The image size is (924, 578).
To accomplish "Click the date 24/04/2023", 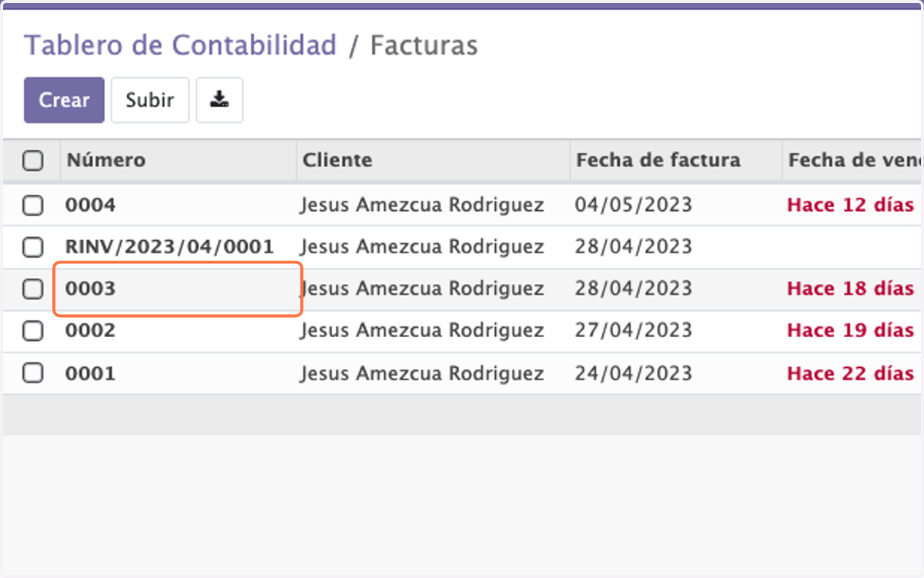I will coord(634,374).
